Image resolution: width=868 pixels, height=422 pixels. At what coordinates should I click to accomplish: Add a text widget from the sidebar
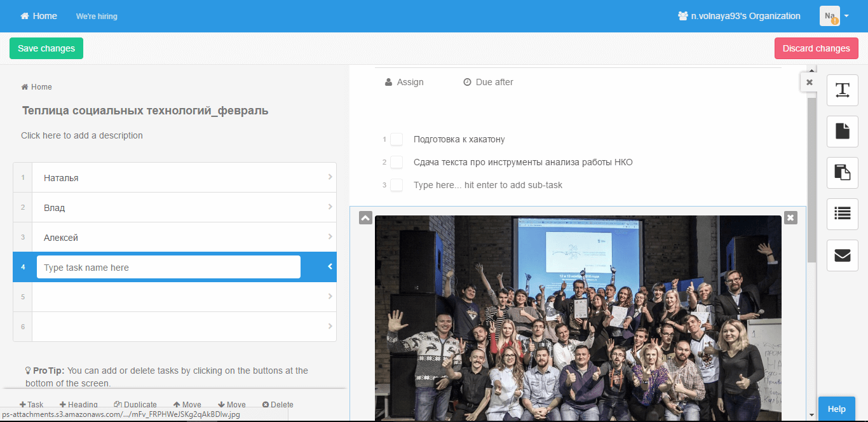tap(842, 90)
